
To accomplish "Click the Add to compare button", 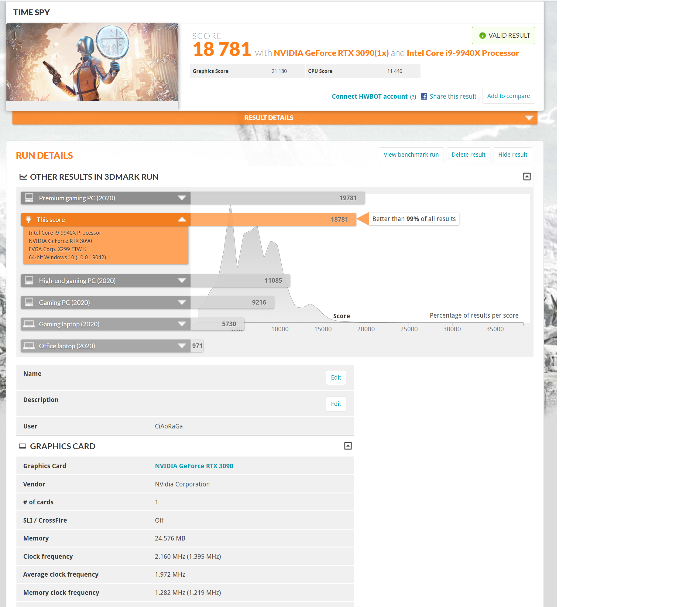I will [x=508, y=96].
